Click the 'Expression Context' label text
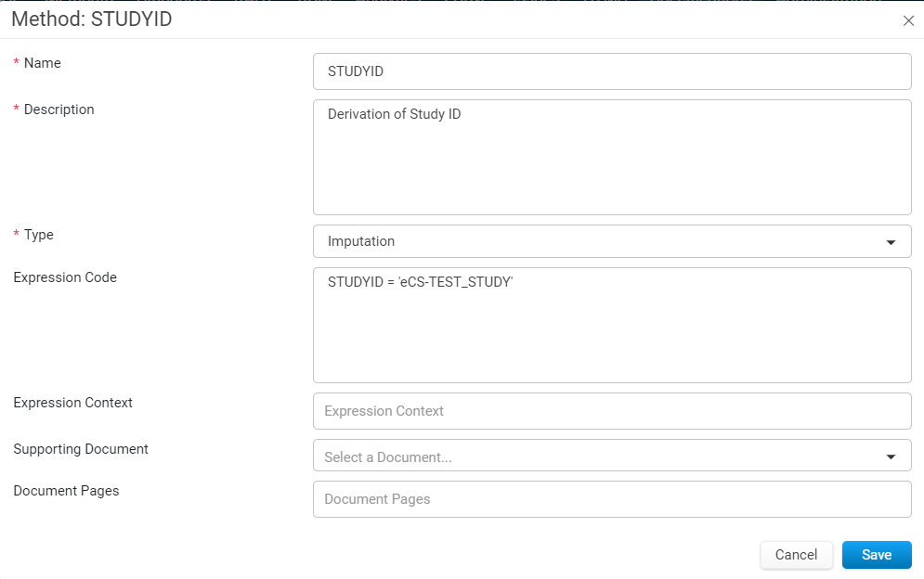 [73, 403]
